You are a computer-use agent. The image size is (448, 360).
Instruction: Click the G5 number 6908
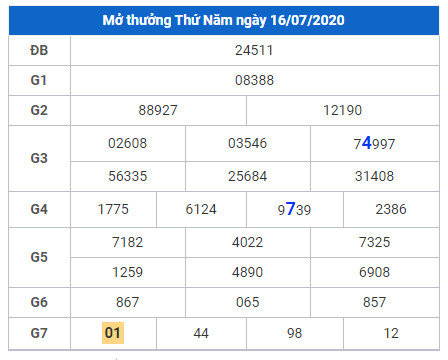[374, 272]
